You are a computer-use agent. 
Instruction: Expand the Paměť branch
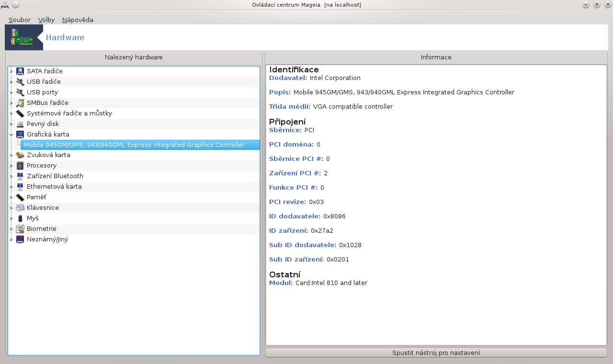coord(11,197)
